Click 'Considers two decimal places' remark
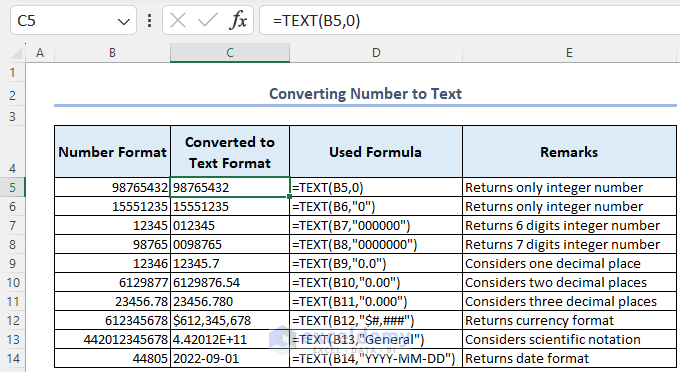The height and width of the screenshot is (372, 680). [569, 282]
